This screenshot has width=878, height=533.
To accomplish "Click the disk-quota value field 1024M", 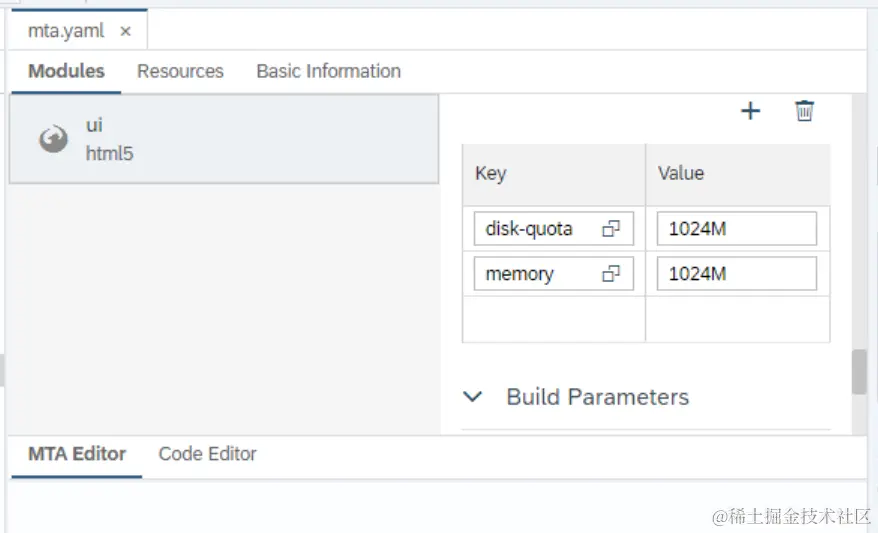I will point(736,229).
